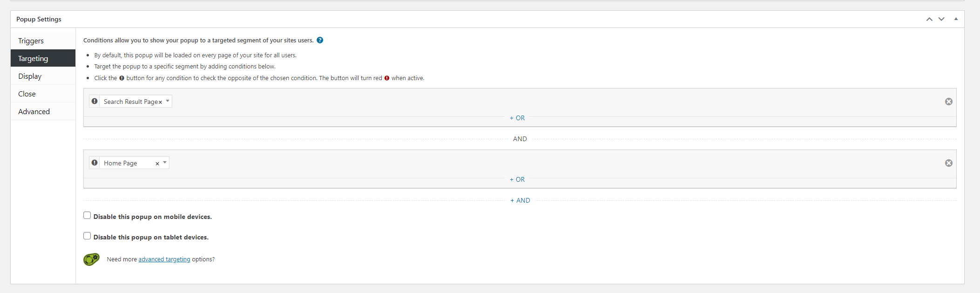Add OR condition below Home Page
Image resolution: width=980 pixels, height=293 pixels.
tap(517, 179)
